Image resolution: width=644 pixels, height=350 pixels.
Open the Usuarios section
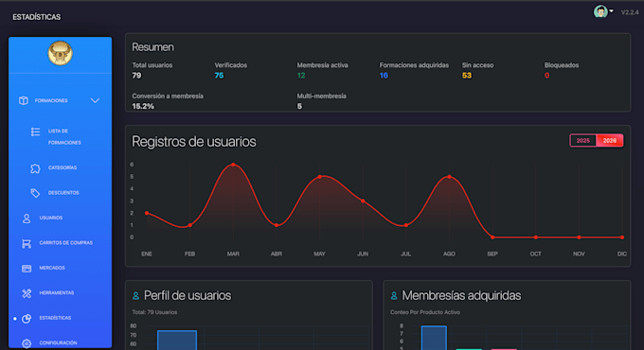tap(51, 218)
